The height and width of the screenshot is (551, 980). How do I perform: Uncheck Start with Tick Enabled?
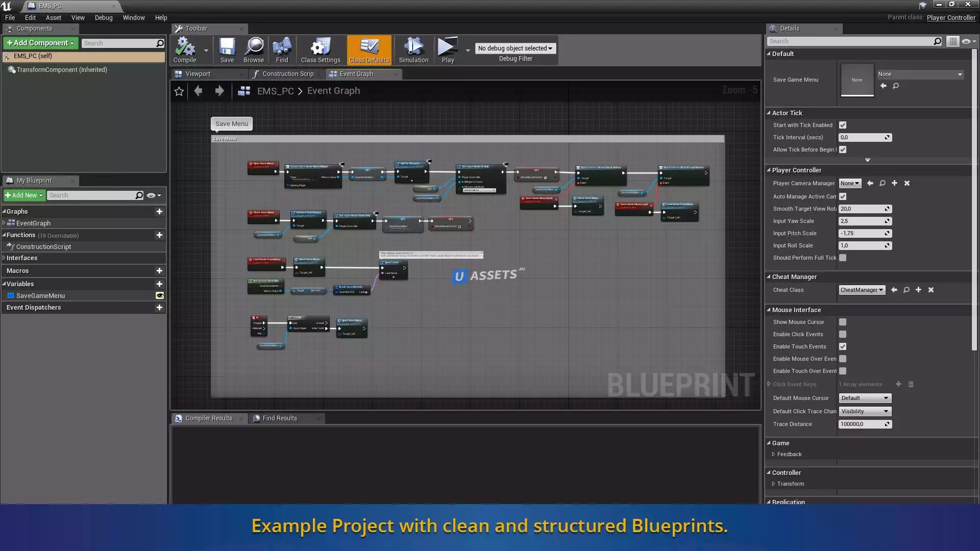point(843,125)
